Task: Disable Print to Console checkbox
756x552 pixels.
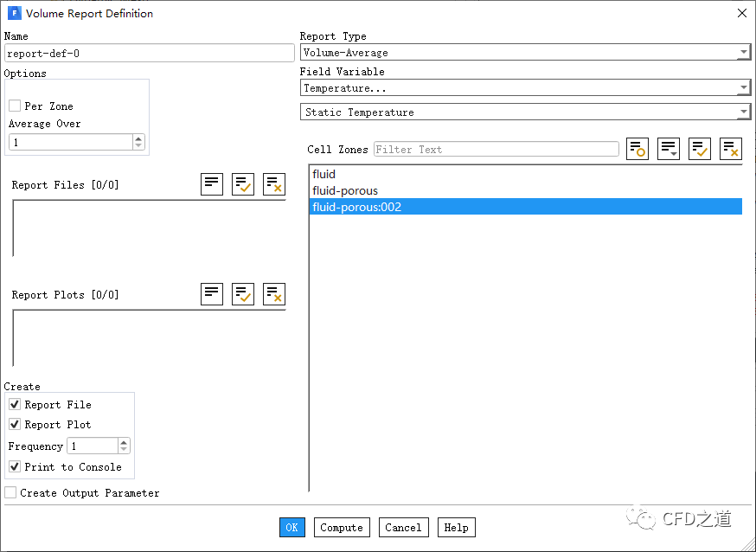Action: click(x=15, y=466)
